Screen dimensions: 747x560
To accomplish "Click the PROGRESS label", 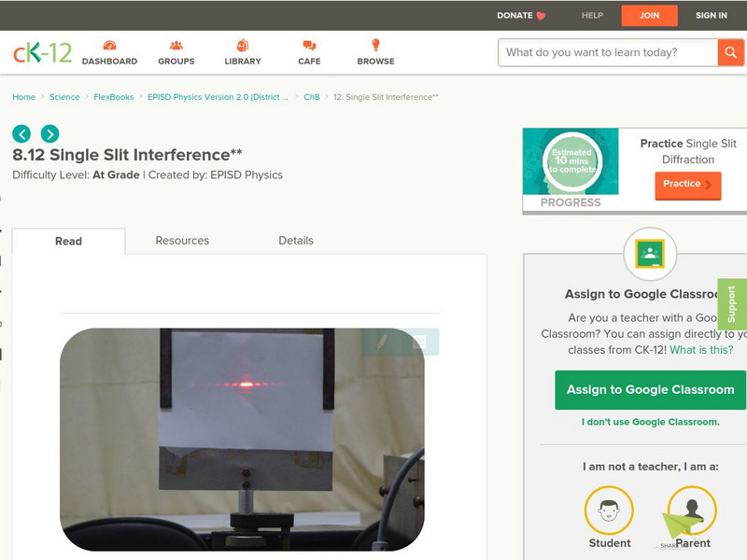I will tap(571, 203).
